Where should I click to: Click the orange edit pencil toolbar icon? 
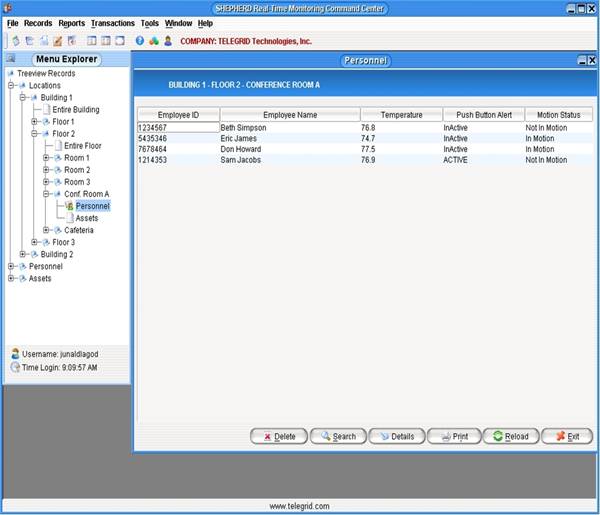pyautogui.click(x=58, y=41)
